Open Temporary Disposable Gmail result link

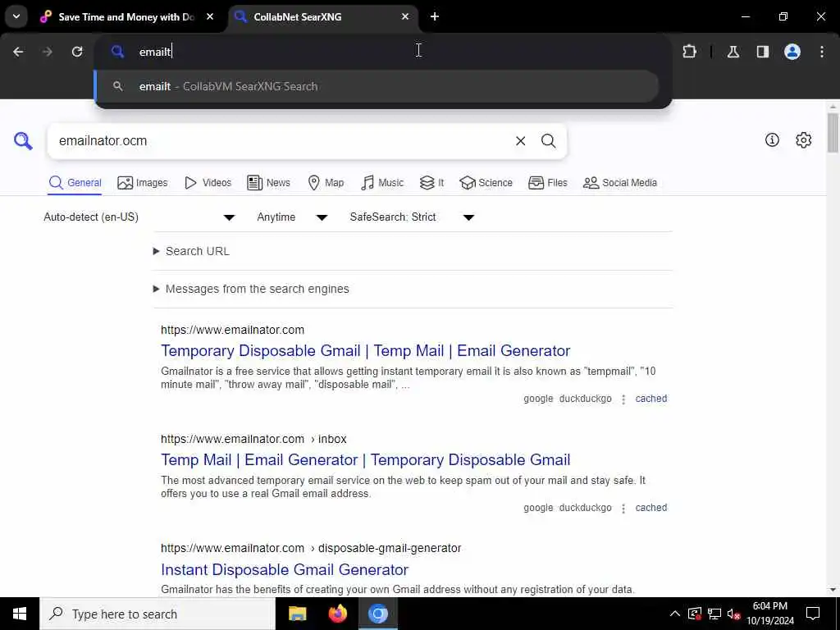coord(365,351)
